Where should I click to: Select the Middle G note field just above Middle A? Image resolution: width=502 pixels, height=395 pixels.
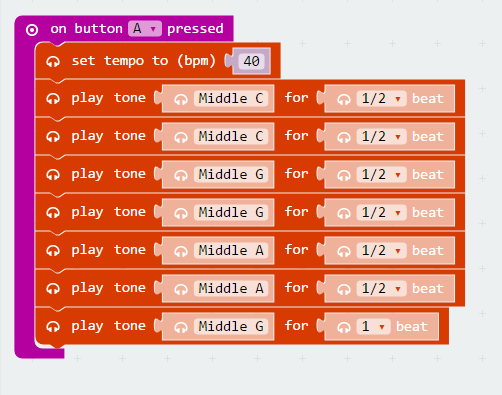point(231,213)
